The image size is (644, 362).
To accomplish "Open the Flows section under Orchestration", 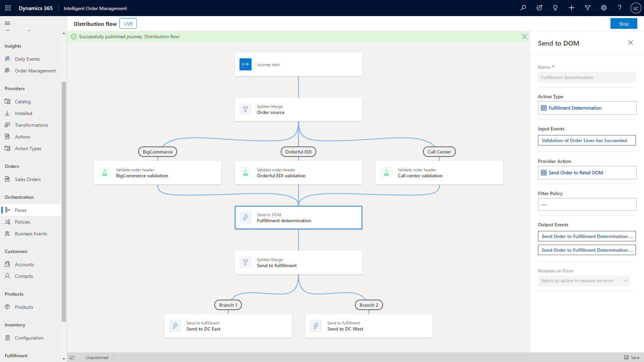I will click(x=20, y=210).
